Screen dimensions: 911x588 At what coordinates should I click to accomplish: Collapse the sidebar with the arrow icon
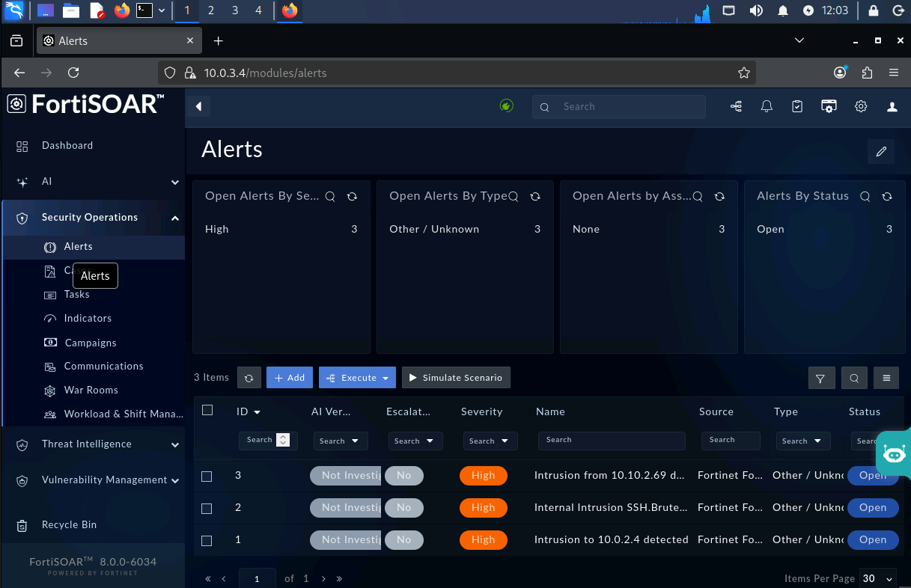[198, 106]
